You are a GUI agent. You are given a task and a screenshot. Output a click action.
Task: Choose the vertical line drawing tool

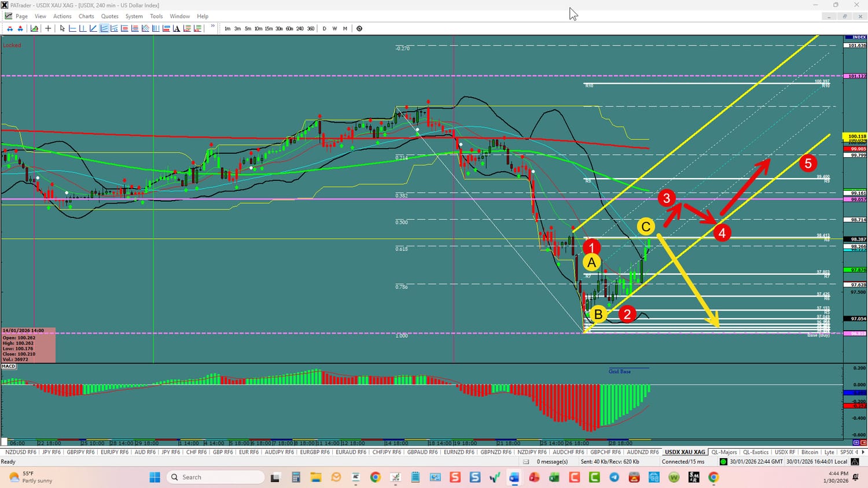click(x=83, y=28)
